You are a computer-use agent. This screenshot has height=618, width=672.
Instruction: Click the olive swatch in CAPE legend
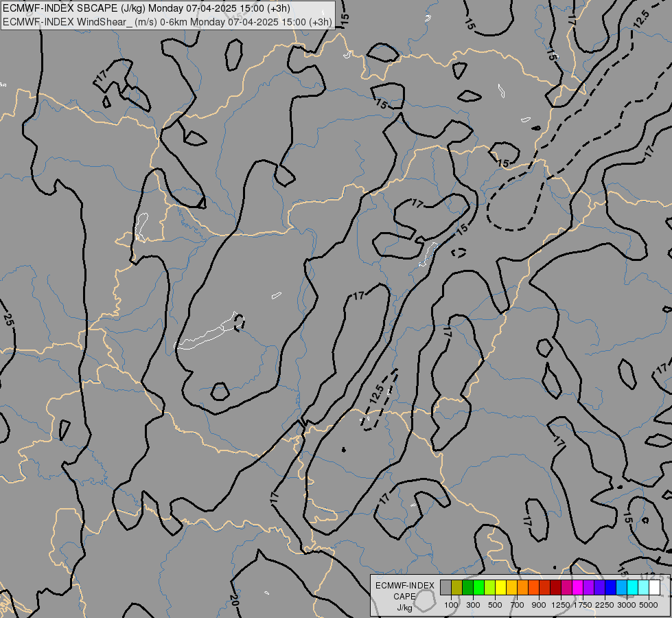tap(457, 588)
